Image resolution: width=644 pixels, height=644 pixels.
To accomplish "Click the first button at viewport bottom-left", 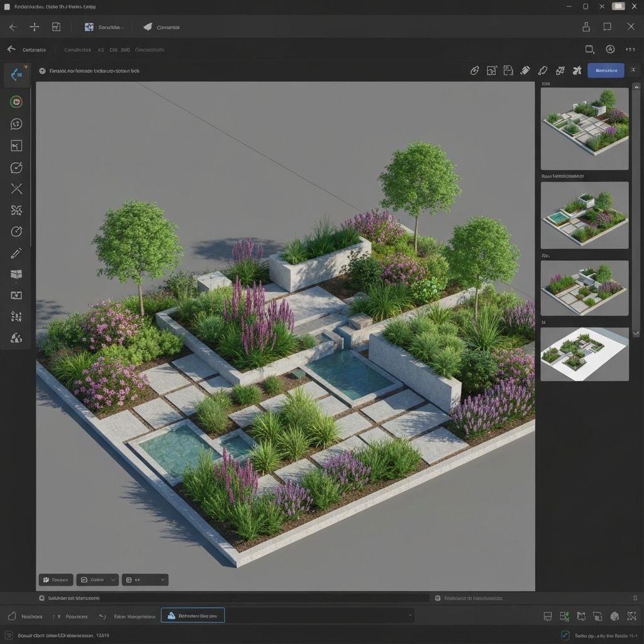I will click(x=55, y=580).
